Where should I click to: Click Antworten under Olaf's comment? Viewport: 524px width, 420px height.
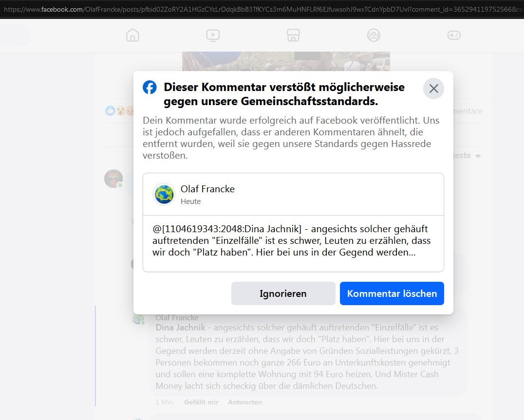pyautogui.click(x=245, y=402)
